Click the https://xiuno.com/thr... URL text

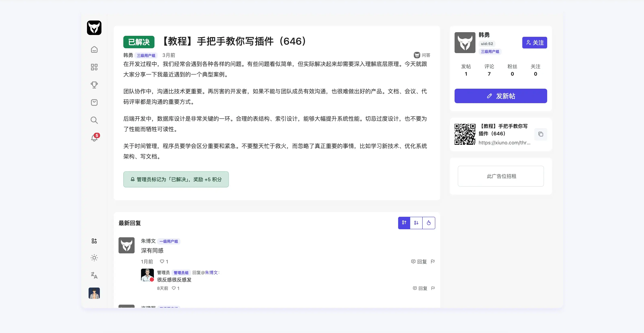pyautogui.click(x=504, y=143)
